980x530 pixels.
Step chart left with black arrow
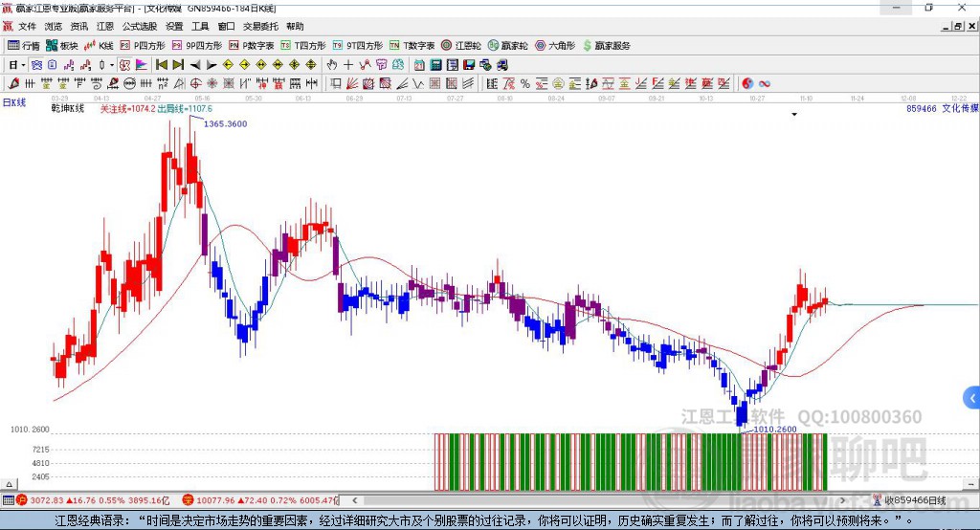pyautogui.click(x=195, y=65)
